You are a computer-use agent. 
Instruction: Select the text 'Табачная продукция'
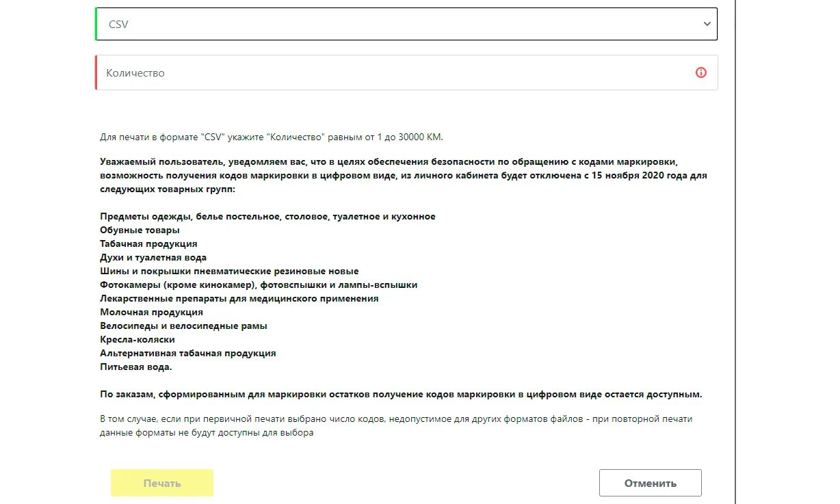(148, 243)
